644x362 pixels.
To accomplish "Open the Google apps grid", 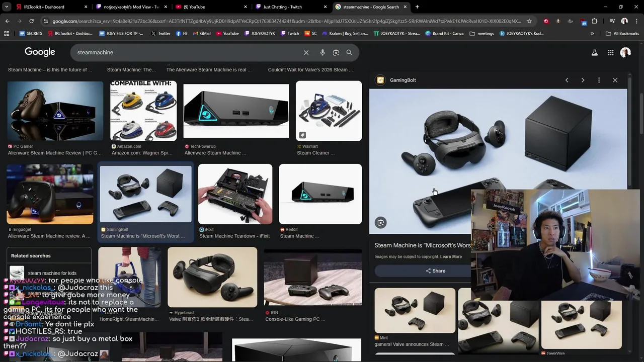I will click(x=610, y=52).
